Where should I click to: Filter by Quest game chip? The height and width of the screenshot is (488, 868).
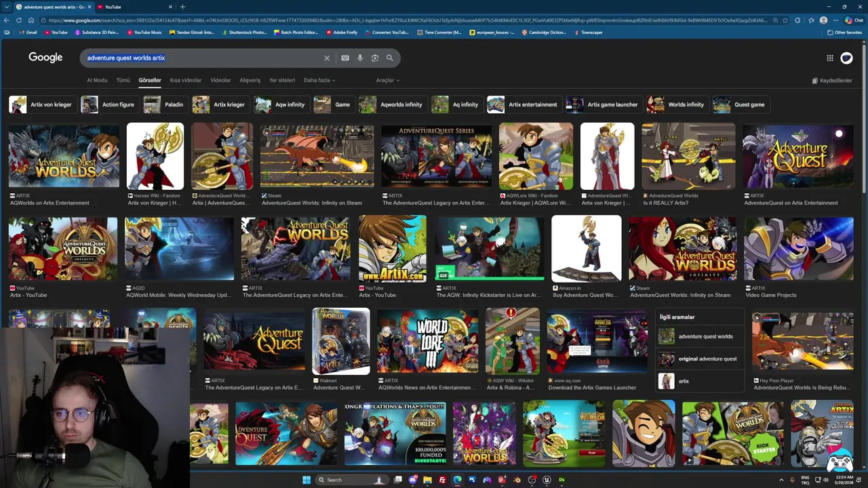(740, 104)
